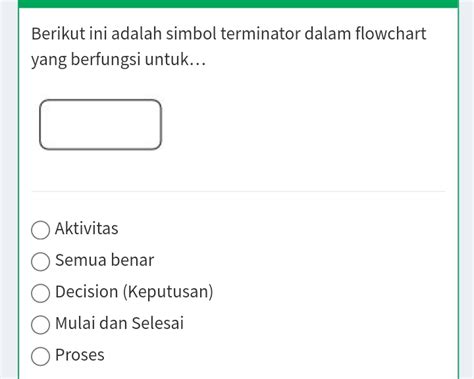The image size is (474, 379).
Task: Click the word terminator in the question
Action: [260, 34]
